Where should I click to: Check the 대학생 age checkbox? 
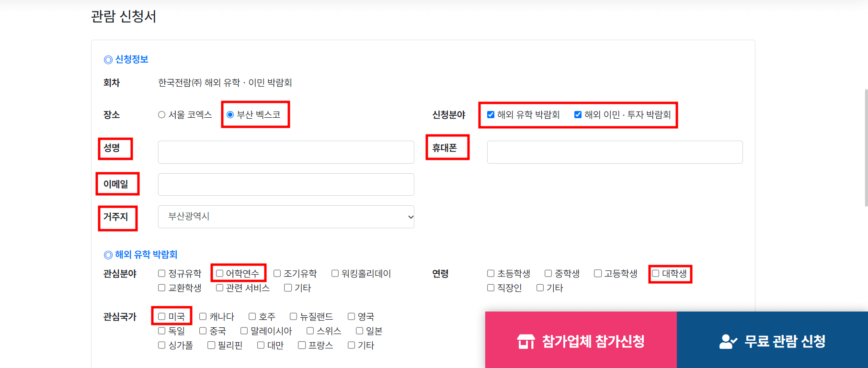click(655, 273)
